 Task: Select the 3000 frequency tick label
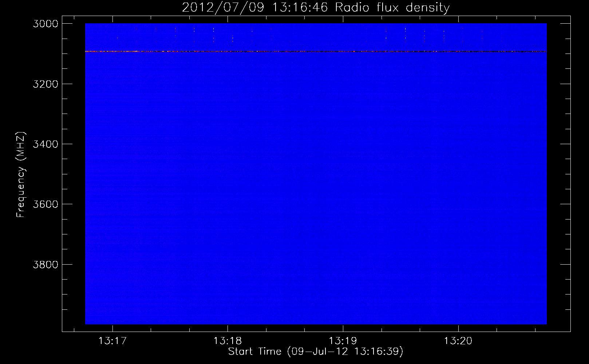click(x=46, y=24)
